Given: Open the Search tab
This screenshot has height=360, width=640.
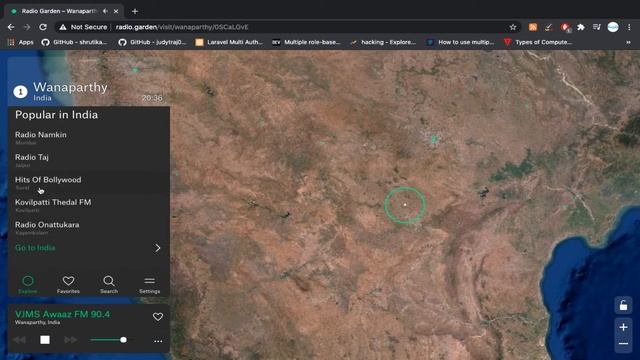Looking at the screenshot, I should coord(109,284).
